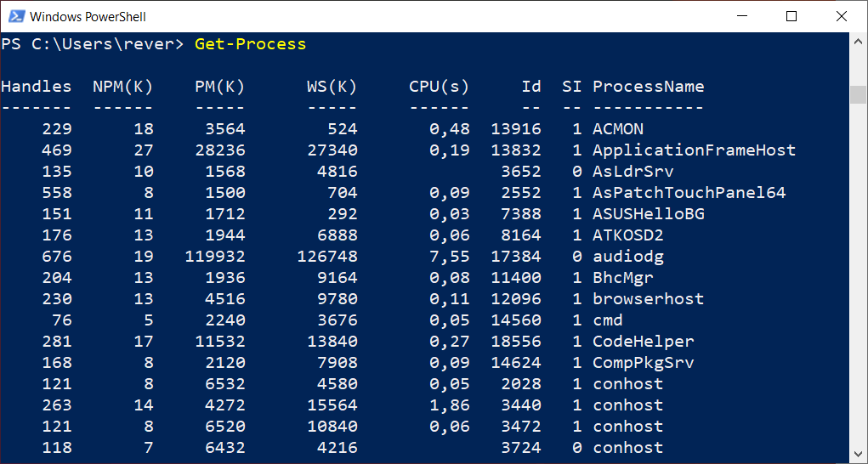
Task: Click the Get-Process command text
Action: 250,44
